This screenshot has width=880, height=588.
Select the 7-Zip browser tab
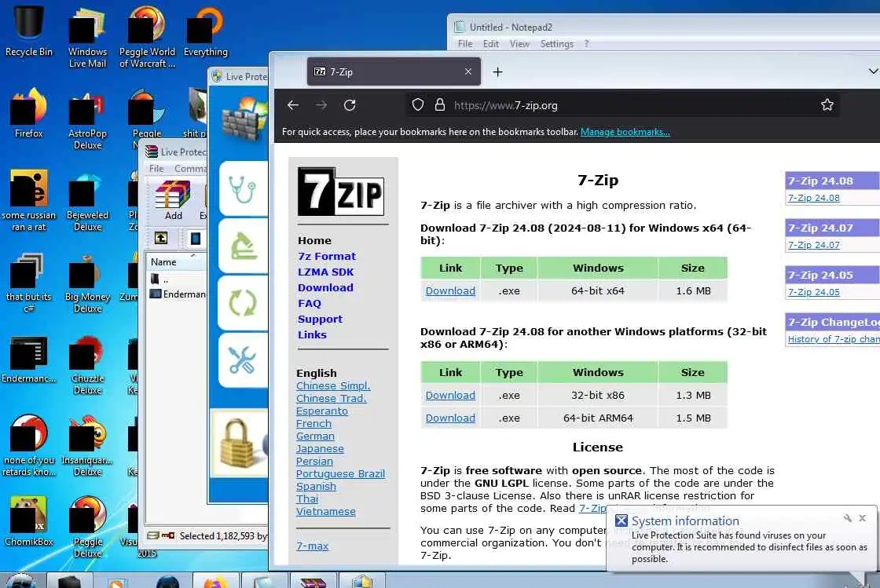[394, 71]
